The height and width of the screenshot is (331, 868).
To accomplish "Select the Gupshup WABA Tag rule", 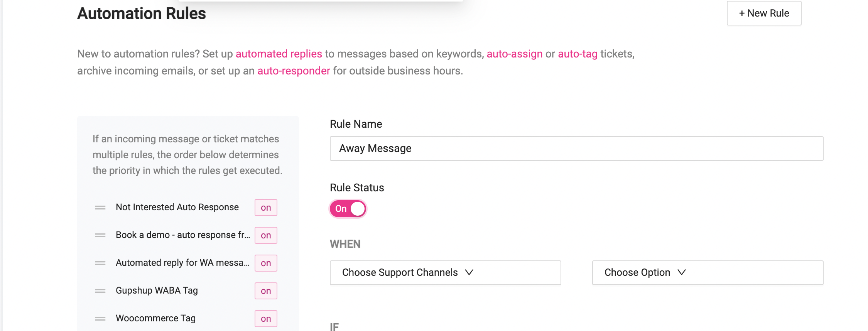I will point(157,290).
